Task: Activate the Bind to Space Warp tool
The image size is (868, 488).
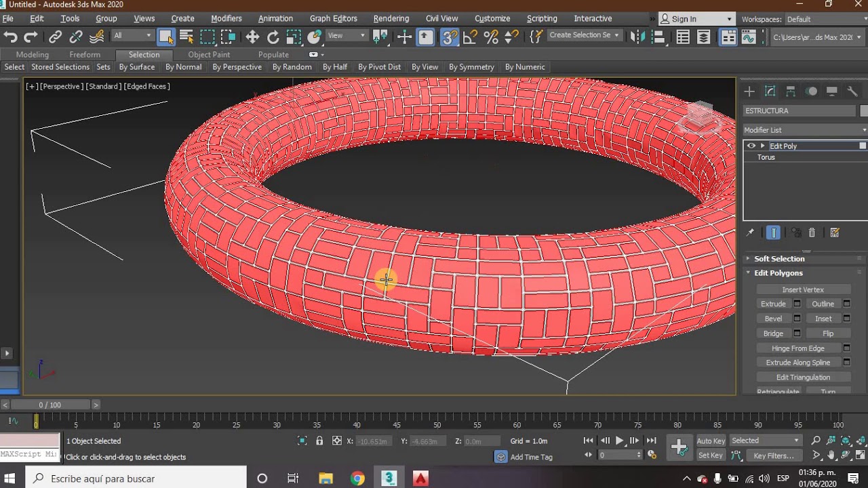Action: pyautogui.click(x=97, y=37)
